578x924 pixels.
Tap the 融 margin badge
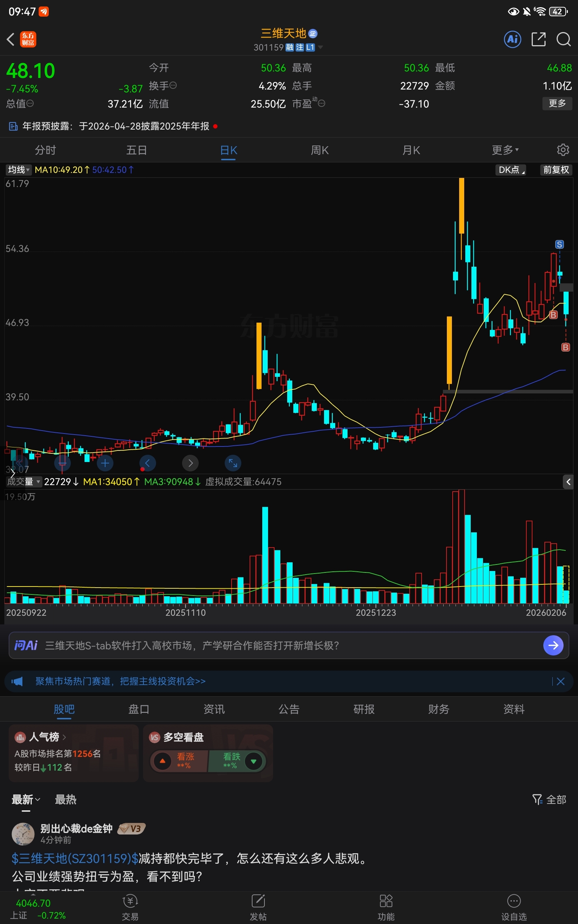289,47
